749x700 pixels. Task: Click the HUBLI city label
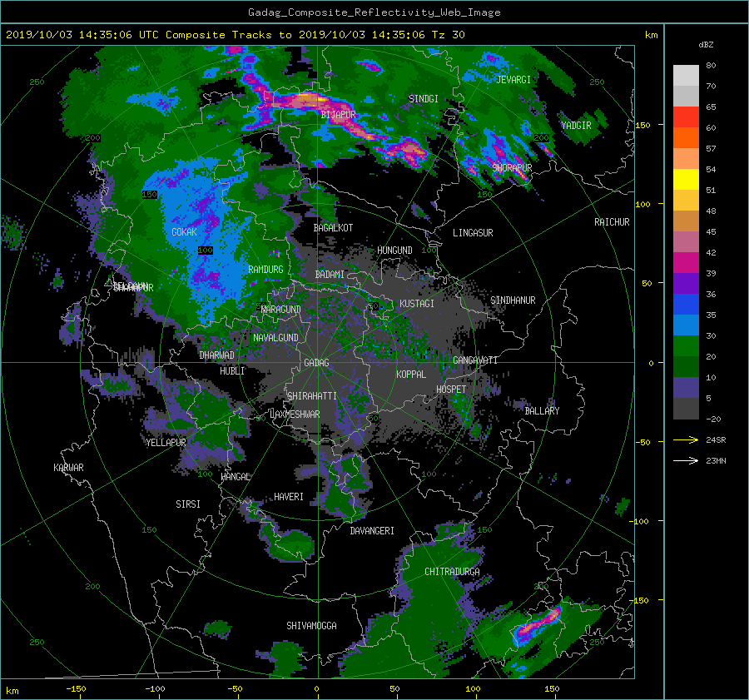[232, 371]
